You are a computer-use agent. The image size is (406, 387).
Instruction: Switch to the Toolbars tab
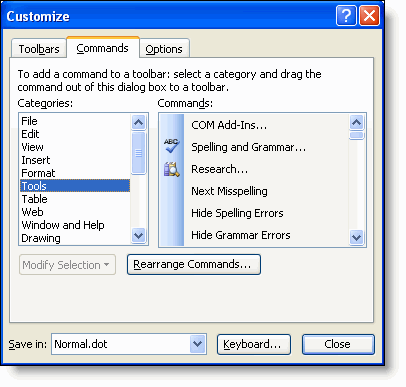point(39,49)
